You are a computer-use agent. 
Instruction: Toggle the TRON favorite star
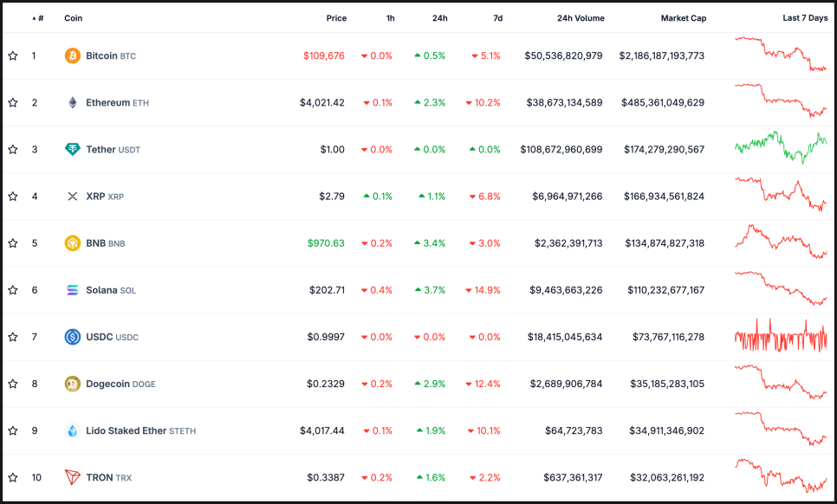tap(13, 477)
